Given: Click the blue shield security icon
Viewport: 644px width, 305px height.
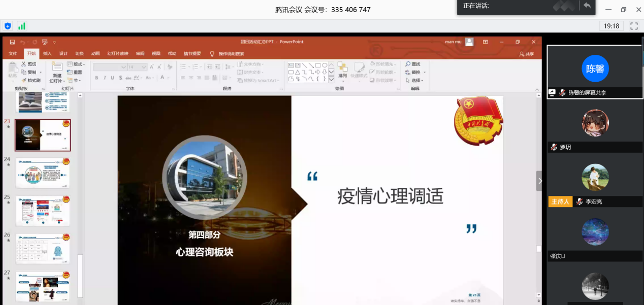Looking at the screenshot, I should coord(8,26).
